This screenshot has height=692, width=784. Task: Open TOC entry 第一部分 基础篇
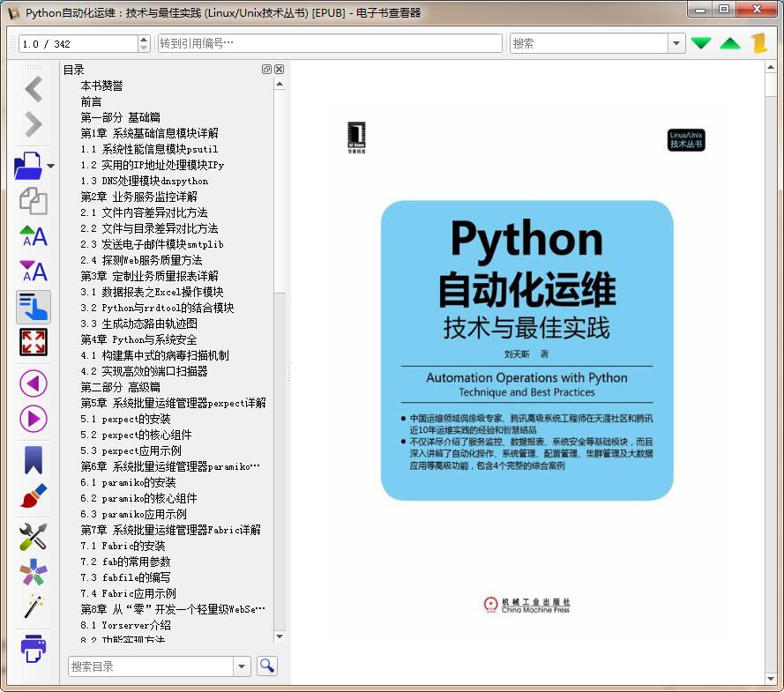[x=121, y=117]
